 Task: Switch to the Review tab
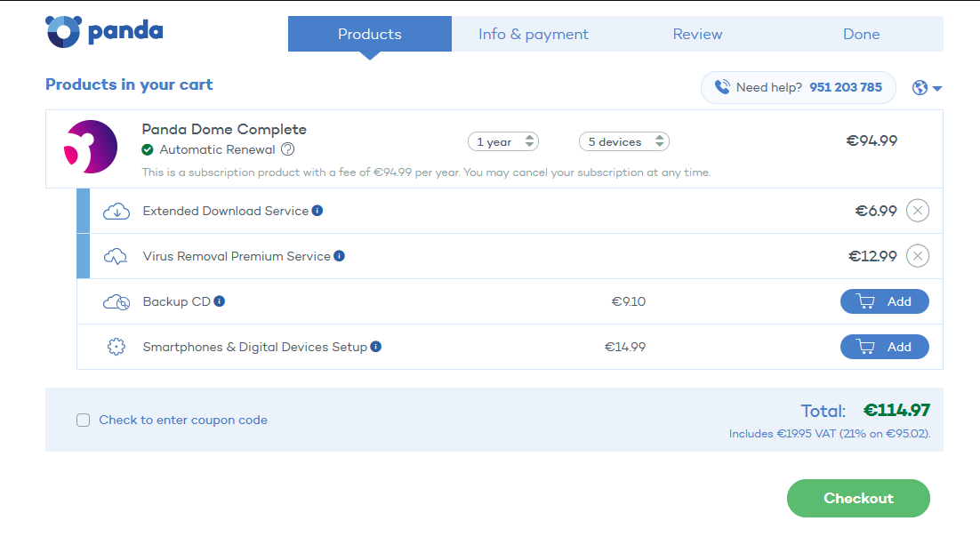click(x=697, y=34)
